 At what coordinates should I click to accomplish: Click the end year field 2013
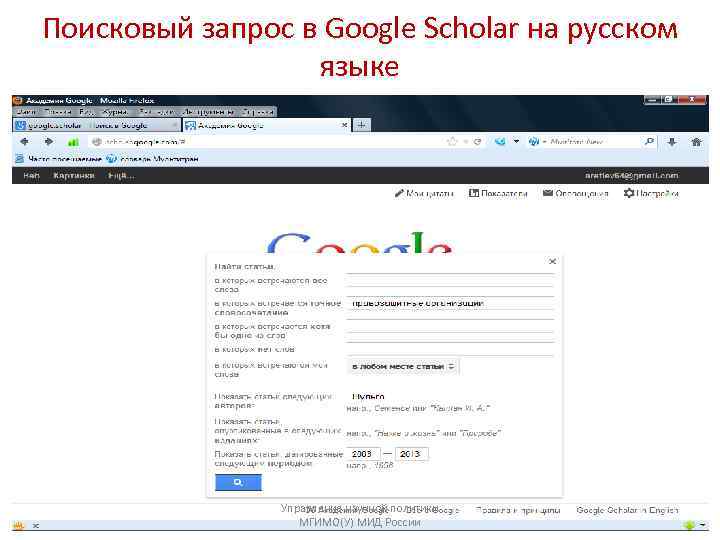point(411,454)
